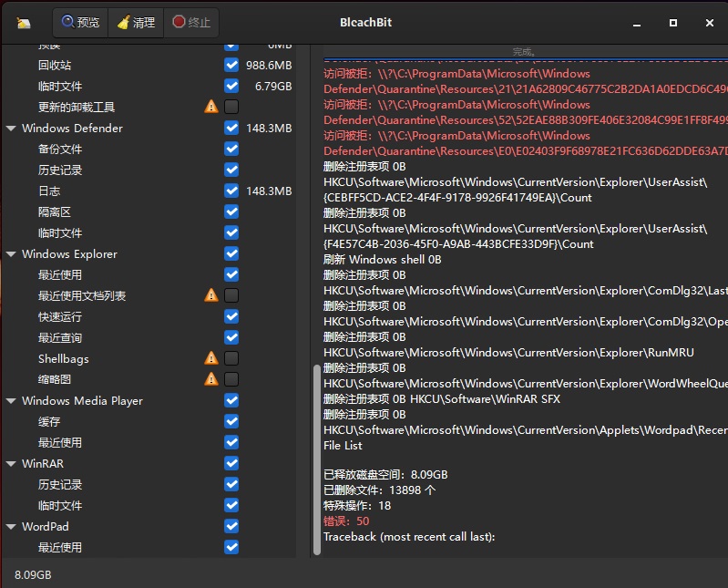Click the RunMRU registry log line

pos(508,353)
